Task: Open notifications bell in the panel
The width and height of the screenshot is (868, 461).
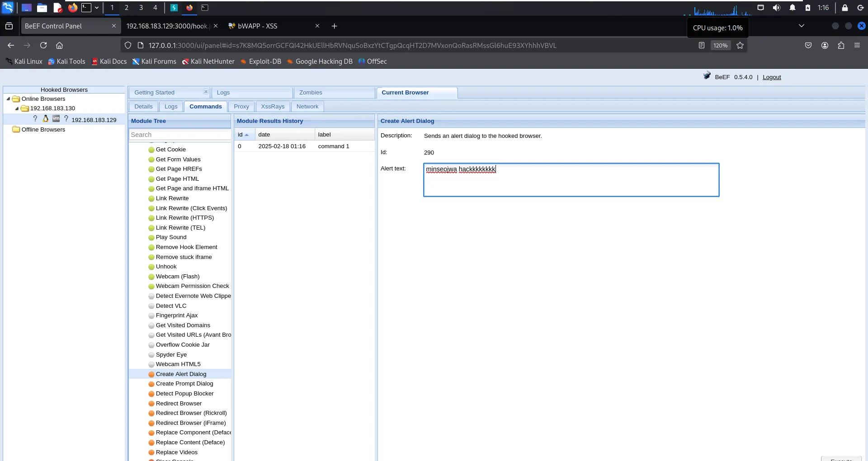Action: click(x=793, y=8)
